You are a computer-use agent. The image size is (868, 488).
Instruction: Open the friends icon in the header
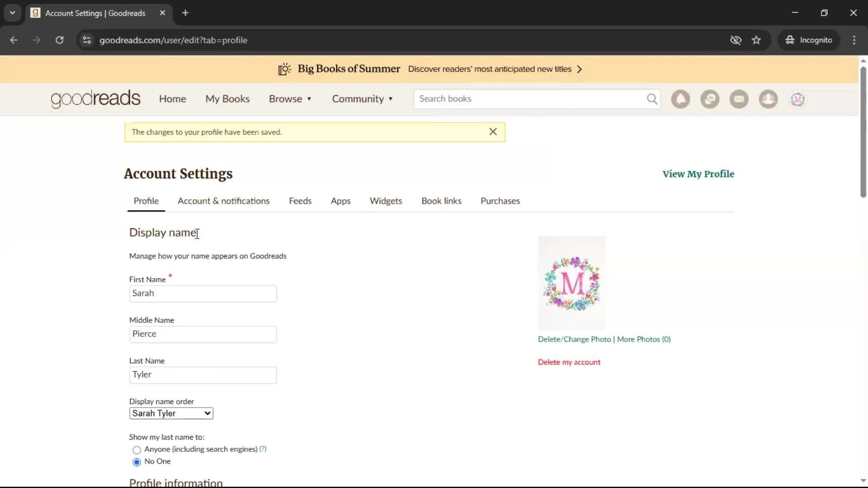pos(768,99)
